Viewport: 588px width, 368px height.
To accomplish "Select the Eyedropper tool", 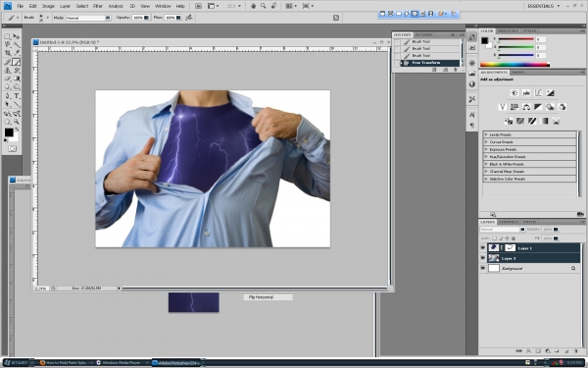I will click(x=17, y=53).
